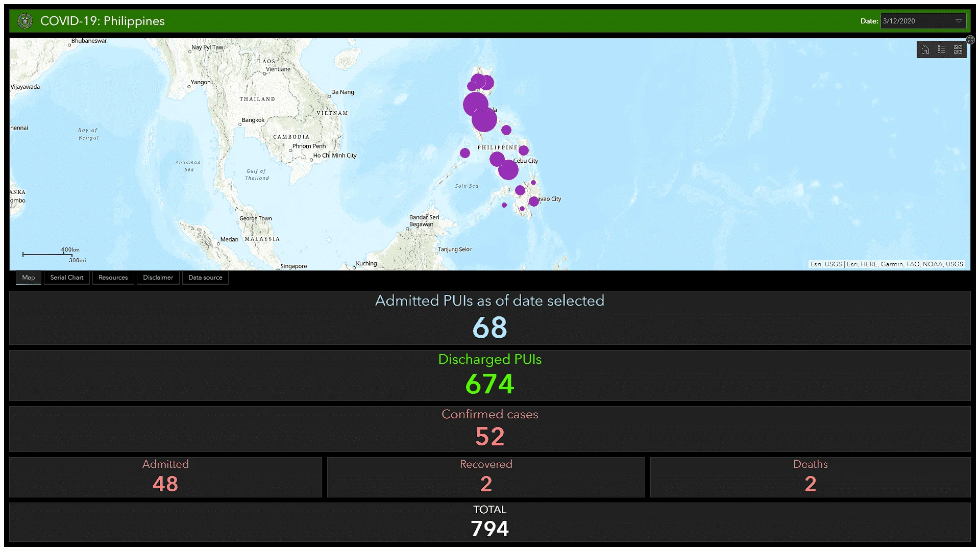The image size is (980, 551).
Task: Click the purple bubble beside Davao City
Action: pyautogui.click(x=534, y=202)
